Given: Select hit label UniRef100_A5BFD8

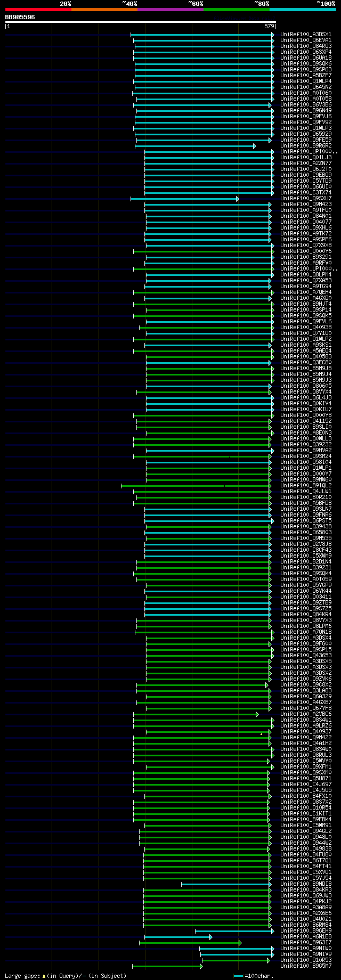Looking at the screenshot, I should [x=306, y=503].
